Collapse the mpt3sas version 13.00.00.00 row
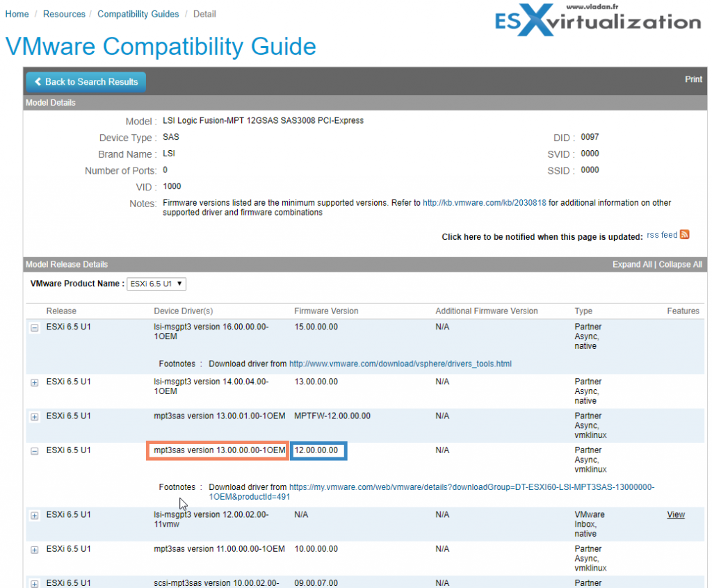 pos(34,450)
